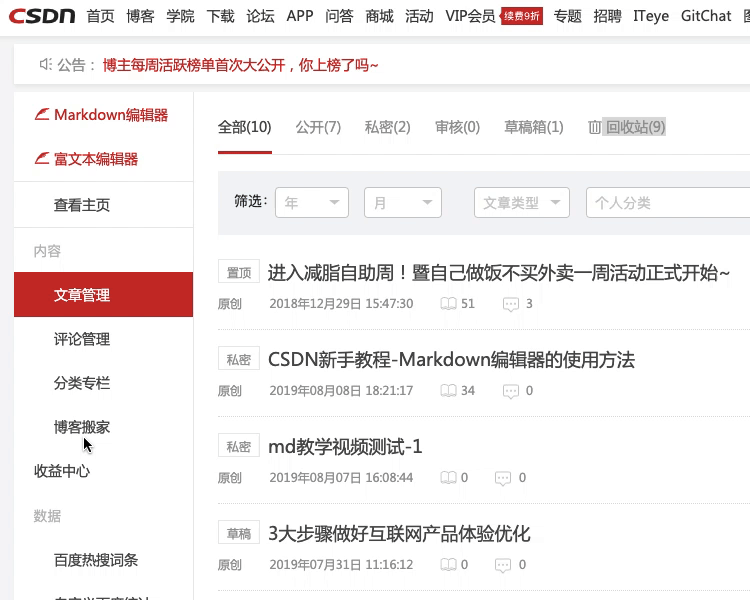Click comment icon of md教学视频测试-1 article
This screenshot has width=750, height=600.
(x=503, y=478)
